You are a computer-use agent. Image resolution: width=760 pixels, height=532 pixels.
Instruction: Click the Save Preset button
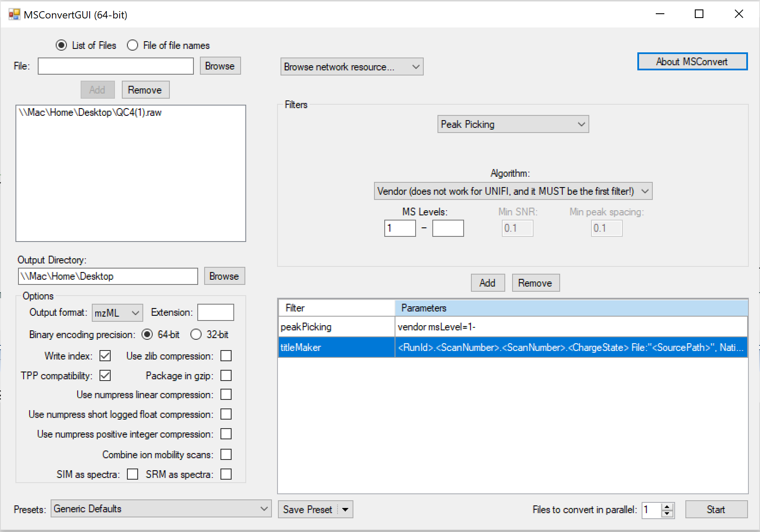coord(308,509)
